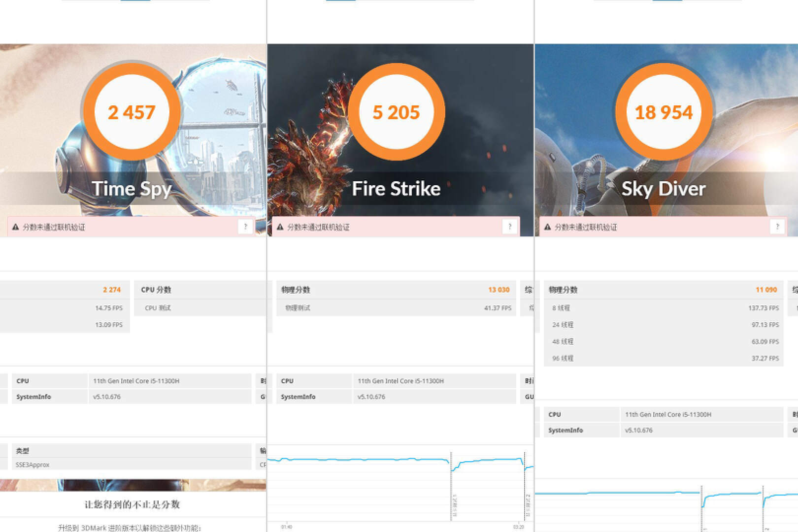Select the 13 030 physics score value
This screenshot has width=798, height=532.
coord(499,290)
